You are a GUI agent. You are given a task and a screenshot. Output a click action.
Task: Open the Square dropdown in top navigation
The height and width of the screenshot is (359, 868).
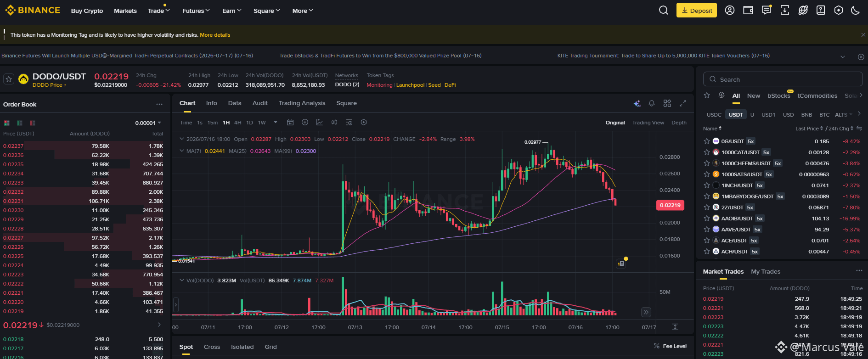coord(266,11)
